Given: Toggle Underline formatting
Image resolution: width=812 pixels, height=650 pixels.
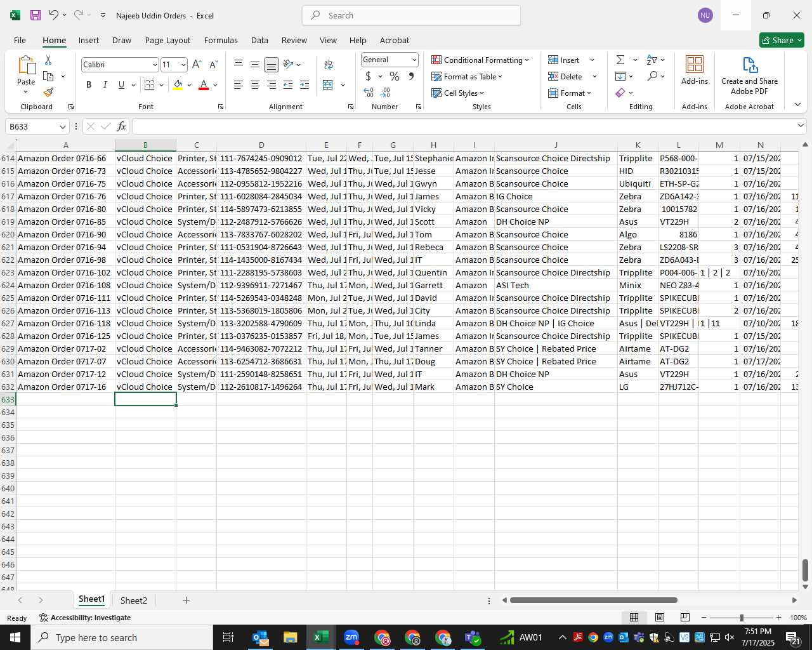Looking at the screenshot, I should (121, 84).
